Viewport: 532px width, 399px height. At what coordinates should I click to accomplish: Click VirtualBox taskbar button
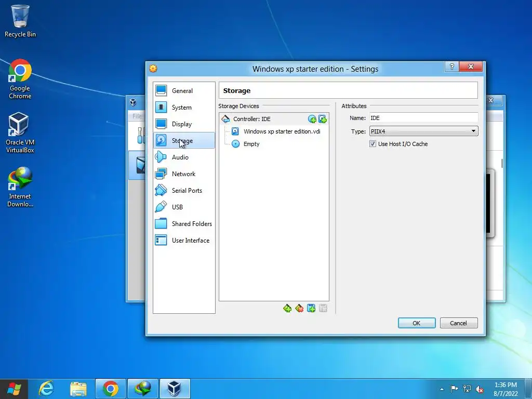pyautogui.click(x=175, y=389)
